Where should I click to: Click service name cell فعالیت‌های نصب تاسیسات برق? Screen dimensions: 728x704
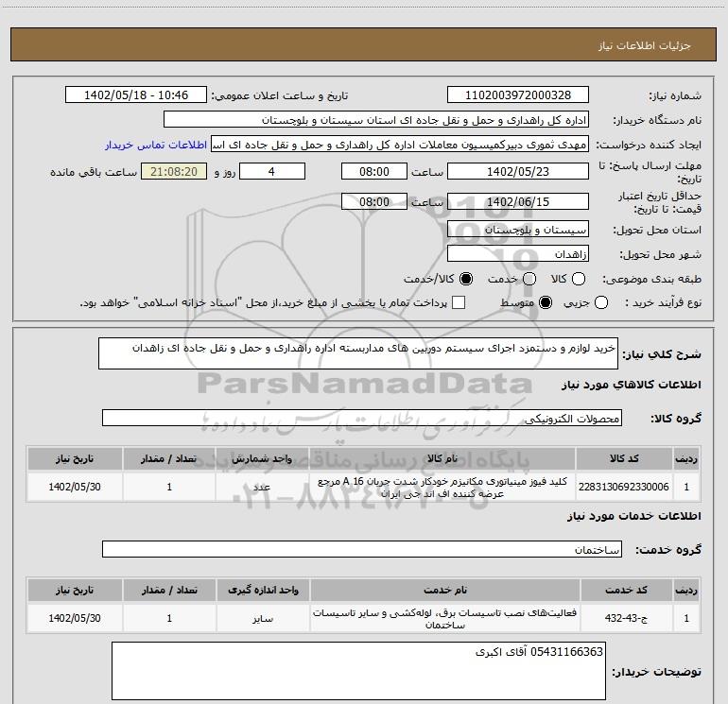(x=444, y=619)
